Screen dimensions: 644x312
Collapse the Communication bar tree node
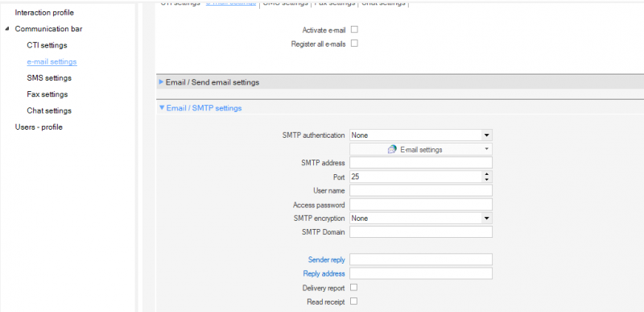click(7, 29)
